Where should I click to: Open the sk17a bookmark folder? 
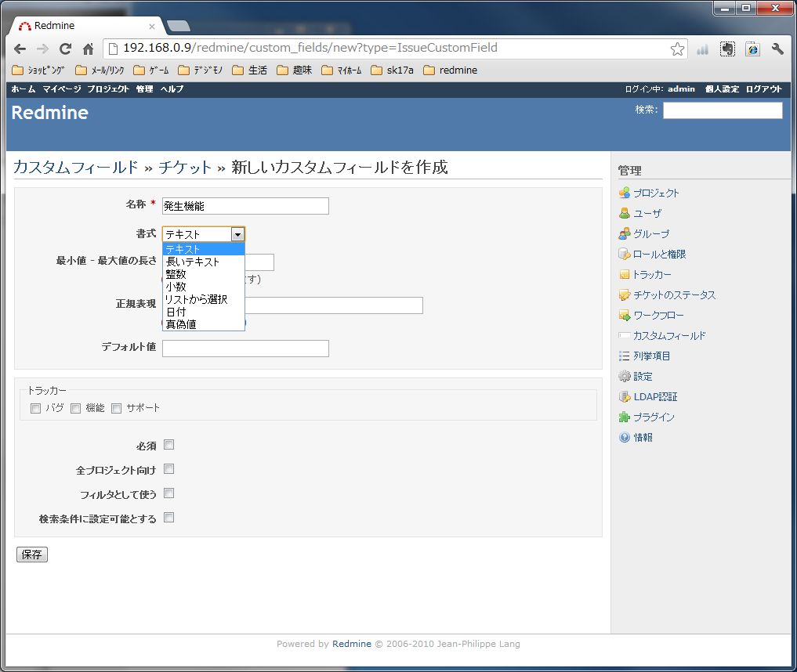[392, 70]
